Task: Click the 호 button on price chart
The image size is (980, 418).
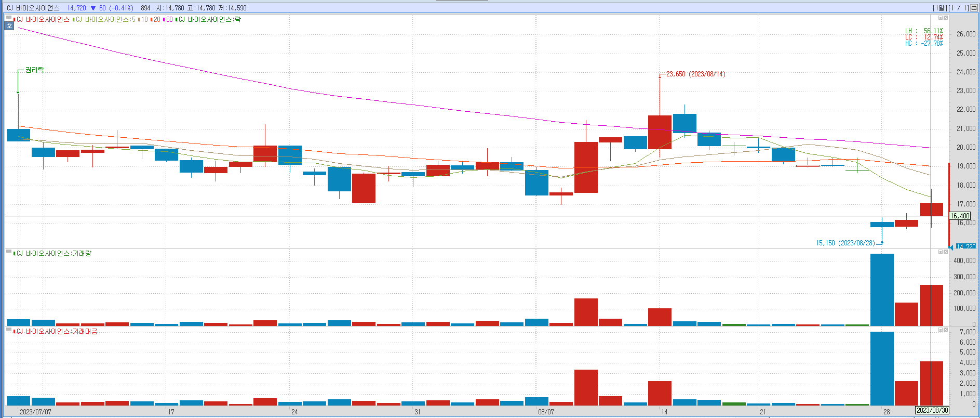Action: pyautogui.click(x=9, y=25)
